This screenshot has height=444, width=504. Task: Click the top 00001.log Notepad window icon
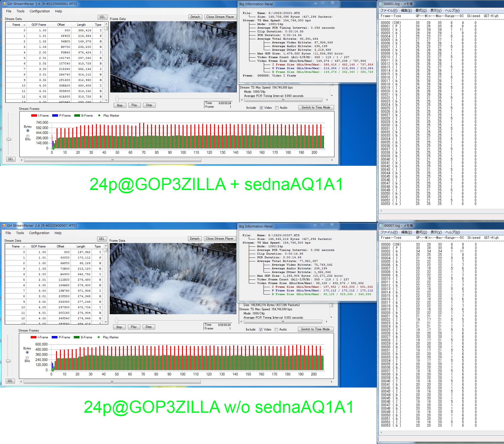(381, 4)
